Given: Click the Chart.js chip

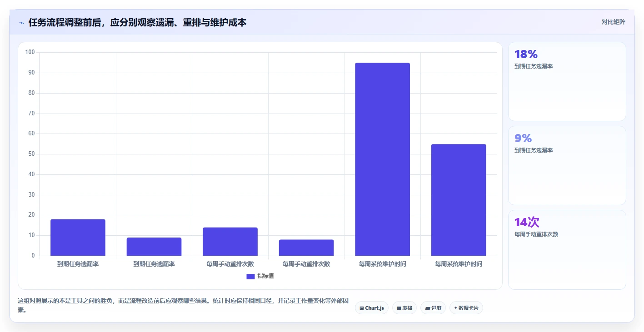Looking at the screenshot, I should 372,308.
